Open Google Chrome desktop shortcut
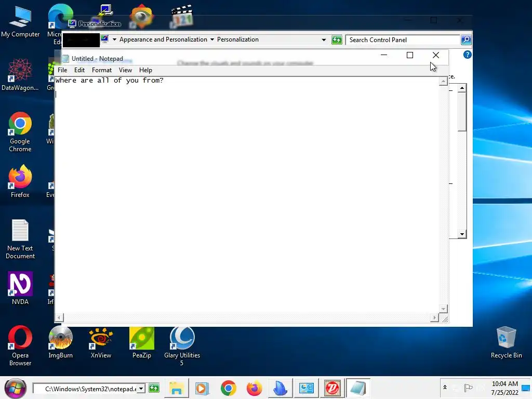The image size is (532, 399). coord(20,131)
